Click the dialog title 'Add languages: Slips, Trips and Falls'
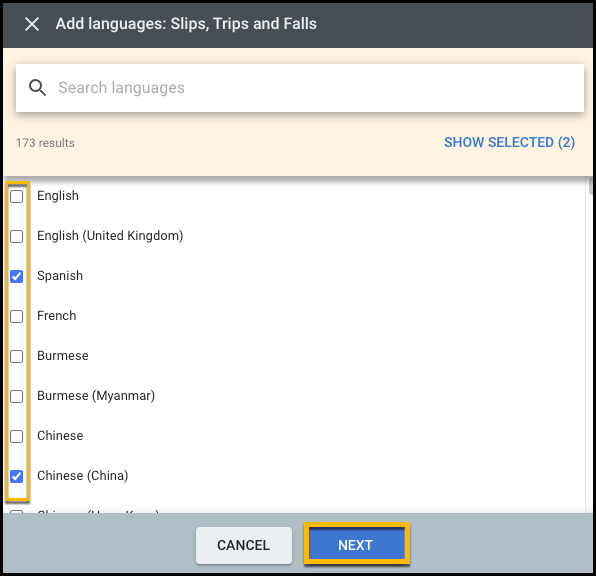 point(186,24)
